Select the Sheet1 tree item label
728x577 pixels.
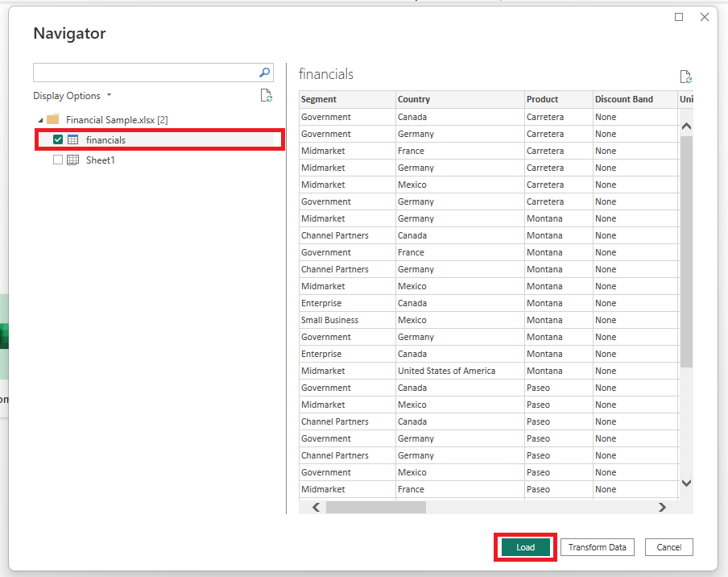[x=101, y=160]
